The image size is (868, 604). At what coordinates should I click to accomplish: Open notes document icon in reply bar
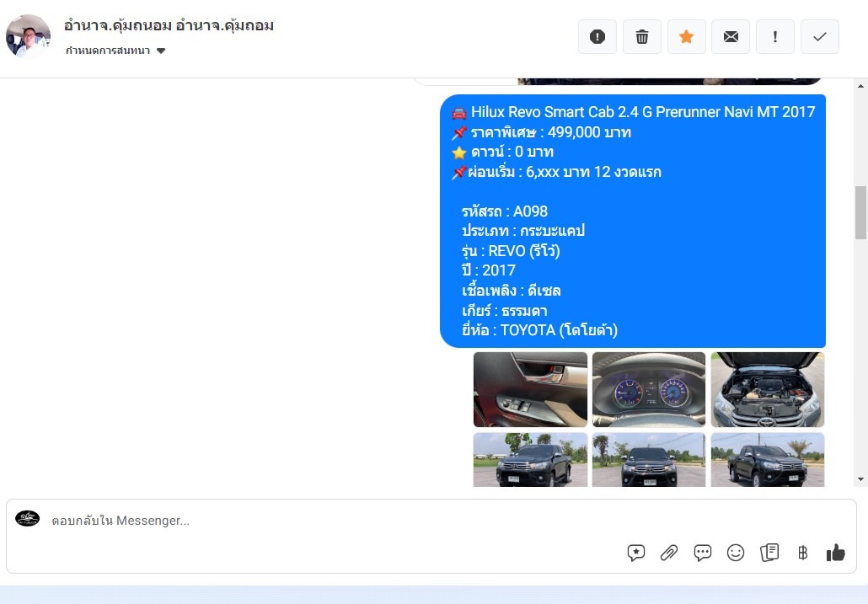[x=769, y=553]
